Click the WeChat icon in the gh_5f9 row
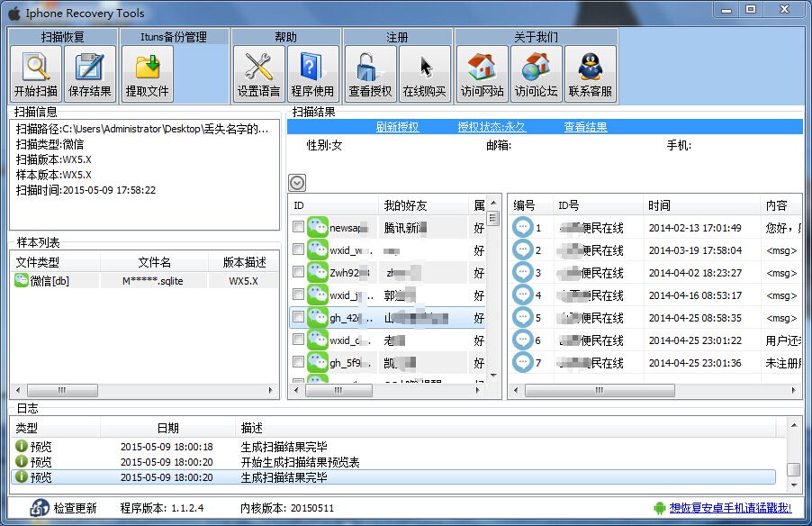 pyautogui.click(x=318, y=362)
